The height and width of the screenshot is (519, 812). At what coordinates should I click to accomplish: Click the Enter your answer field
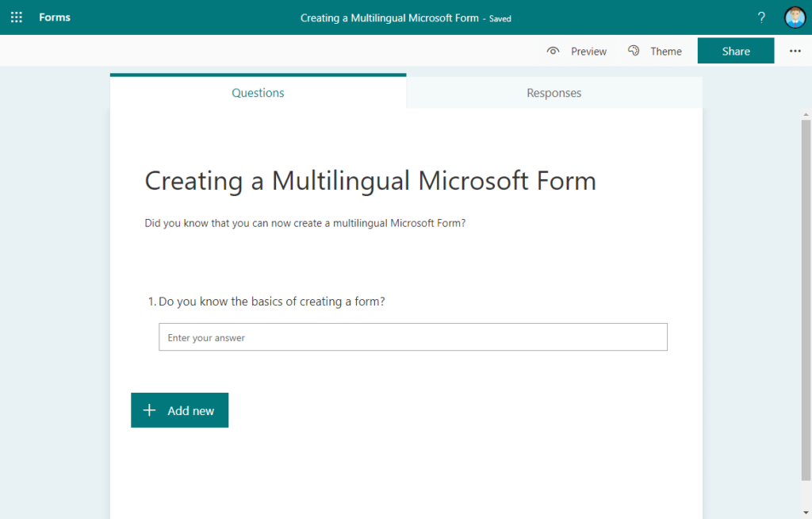tap(412, 337)
